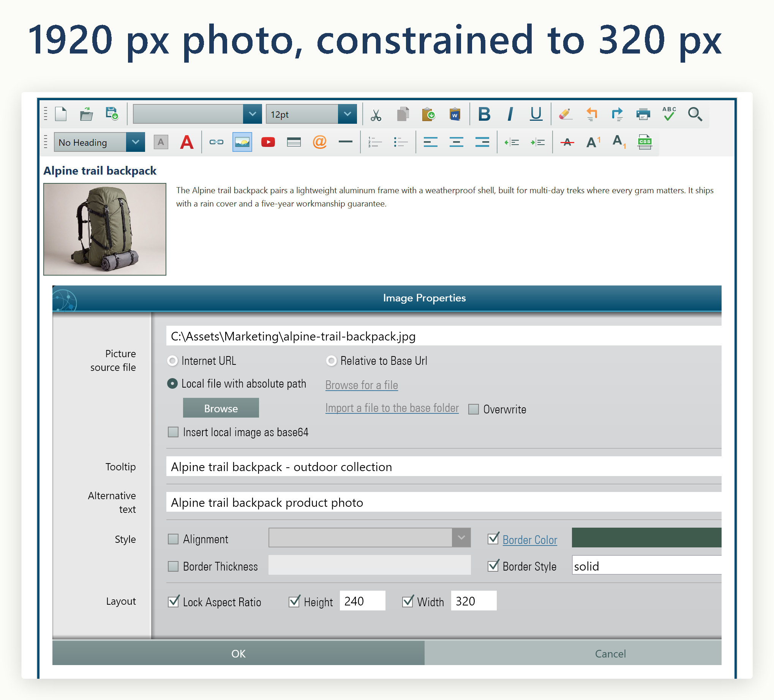Align text to the left
This screenshot has height=700, width=774.
coord(430,142)
